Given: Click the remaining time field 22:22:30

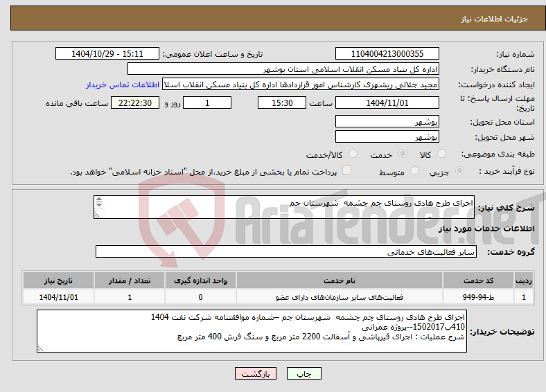Looking at the screenshot, I should click(x=135, y=103).
